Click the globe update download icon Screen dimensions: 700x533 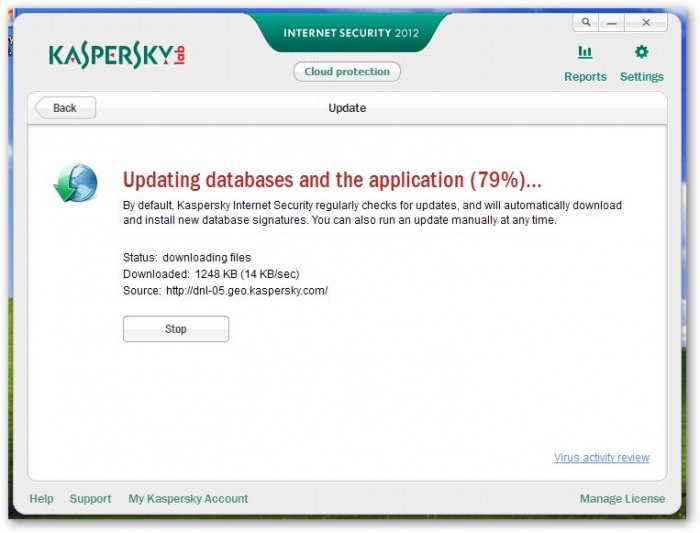point(76,183)
